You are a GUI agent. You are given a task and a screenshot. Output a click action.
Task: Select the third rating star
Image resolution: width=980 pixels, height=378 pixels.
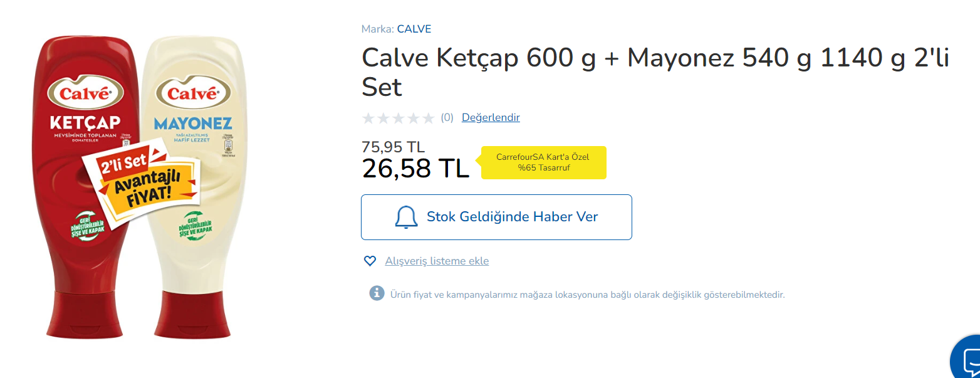(399, 118)
